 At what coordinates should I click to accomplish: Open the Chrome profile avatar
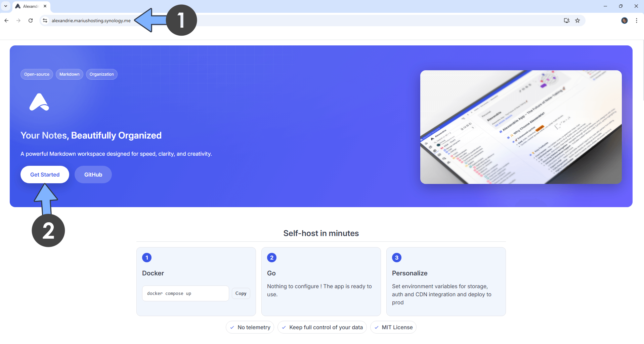click(625, 21)
